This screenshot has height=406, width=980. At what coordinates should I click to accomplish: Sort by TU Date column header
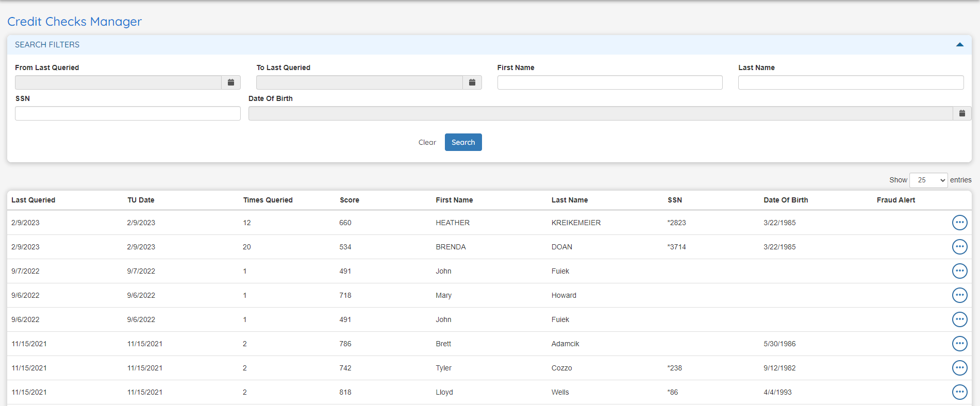coord(141,200)
